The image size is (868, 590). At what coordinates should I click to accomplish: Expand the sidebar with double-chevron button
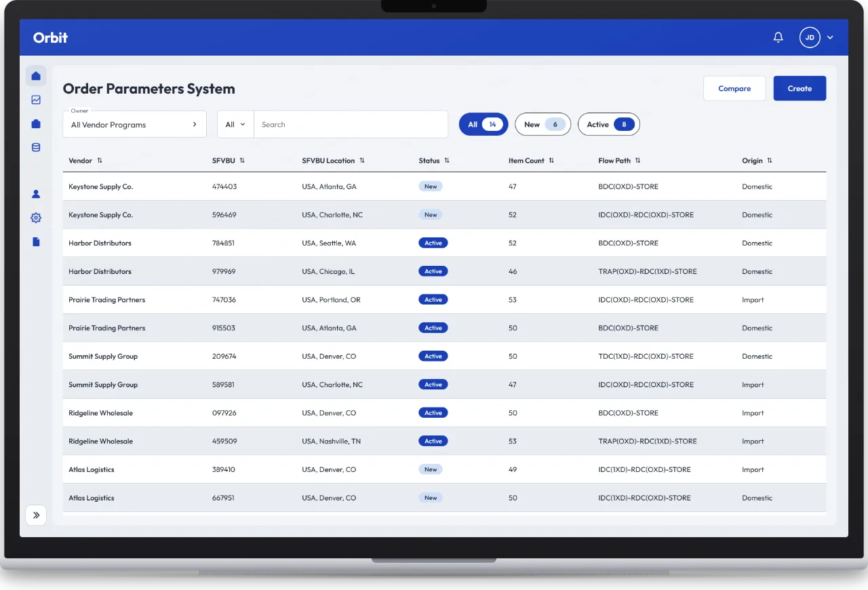click(x=36, y=515)
